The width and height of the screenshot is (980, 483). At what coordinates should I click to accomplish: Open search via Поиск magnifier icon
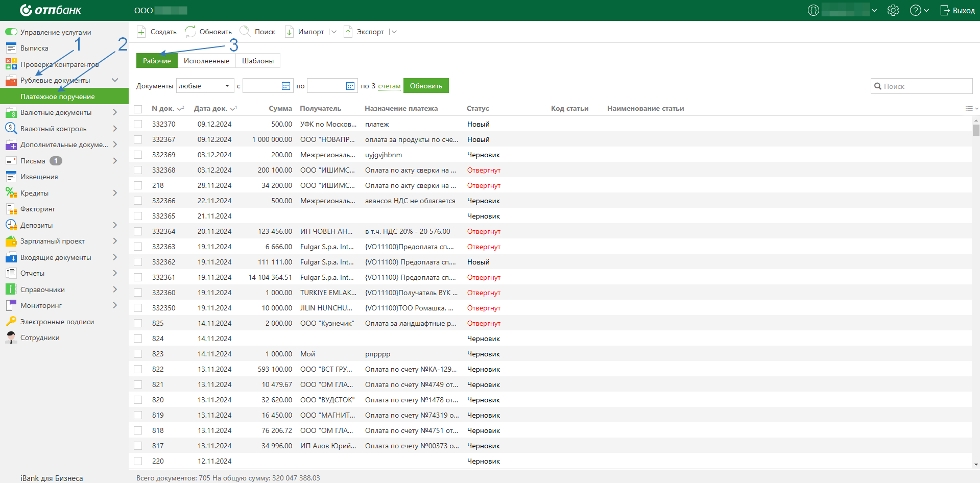point(245,32)
